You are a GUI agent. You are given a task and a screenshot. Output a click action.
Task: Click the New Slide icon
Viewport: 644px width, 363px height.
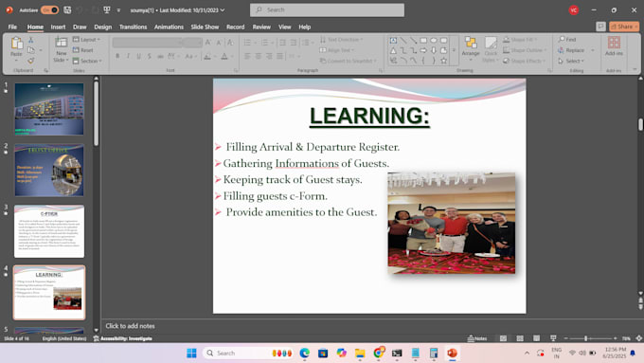pyautogui.click(x=61, y=43)
